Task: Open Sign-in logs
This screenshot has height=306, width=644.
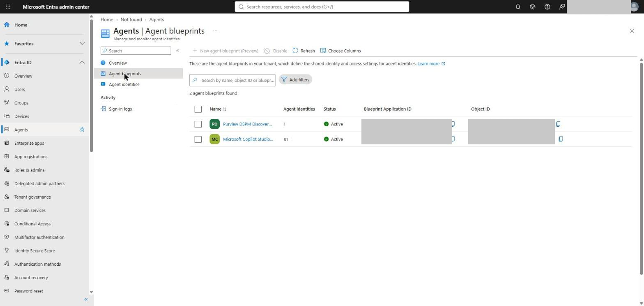Action: click(x=120, y=109)
